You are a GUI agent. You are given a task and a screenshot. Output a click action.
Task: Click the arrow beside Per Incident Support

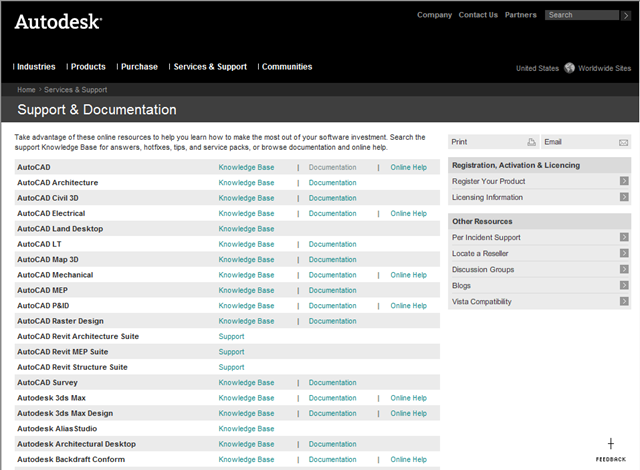click(624, 237)
